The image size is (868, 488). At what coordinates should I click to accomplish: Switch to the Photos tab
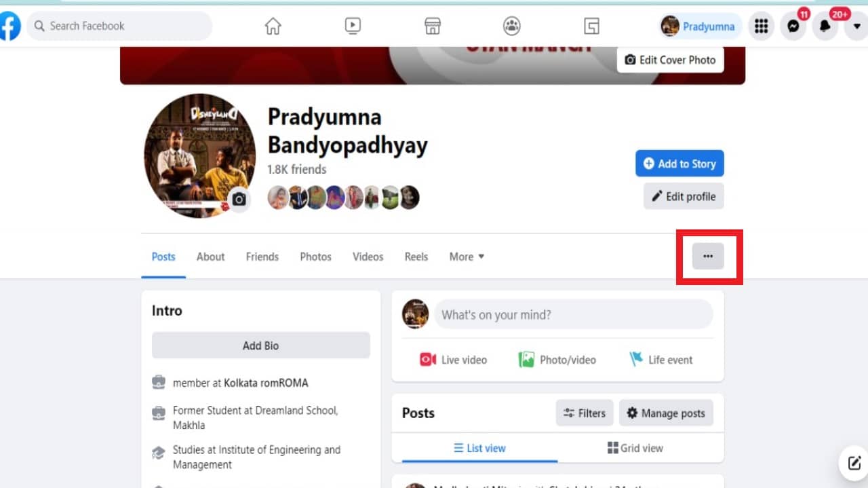pyautogui.click(x=315, y=257)
